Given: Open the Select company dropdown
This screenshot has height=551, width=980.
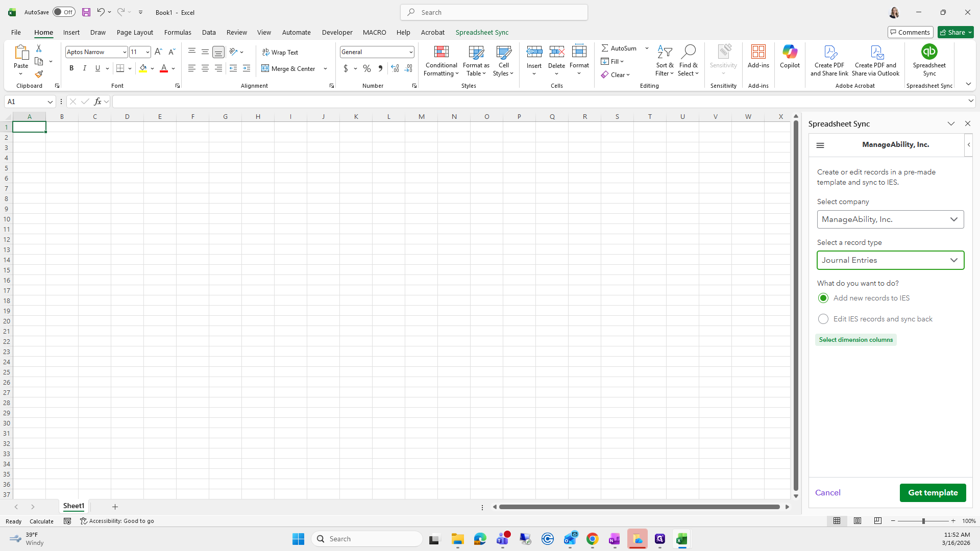Looking at the screenshot, I should pos(890,219).
